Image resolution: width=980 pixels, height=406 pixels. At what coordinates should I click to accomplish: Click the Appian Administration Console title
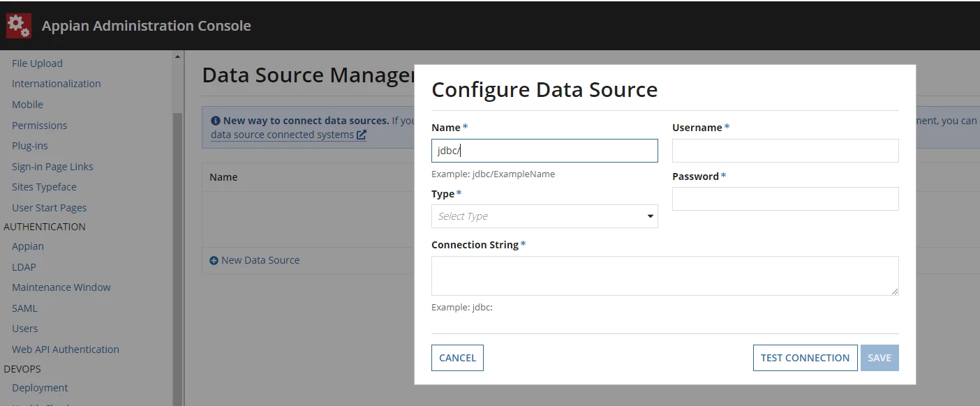pyautogui.click(x=146, y=26)
